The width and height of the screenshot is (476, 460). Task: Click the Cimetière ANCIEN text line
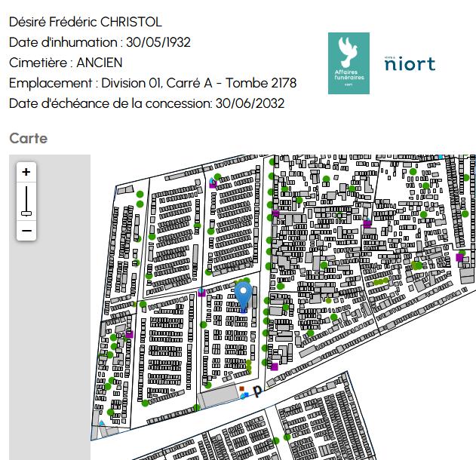[x=66, y=63]
